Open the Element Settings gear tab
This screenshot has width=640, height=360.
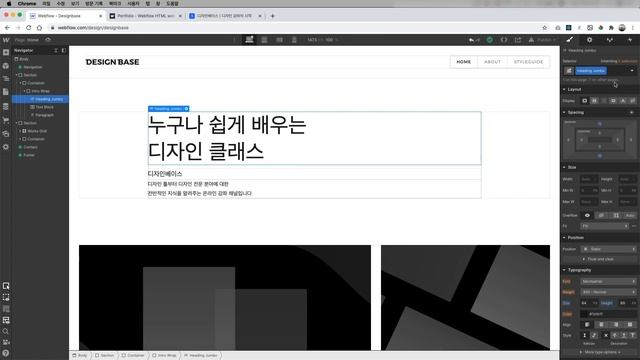(589, 40)
